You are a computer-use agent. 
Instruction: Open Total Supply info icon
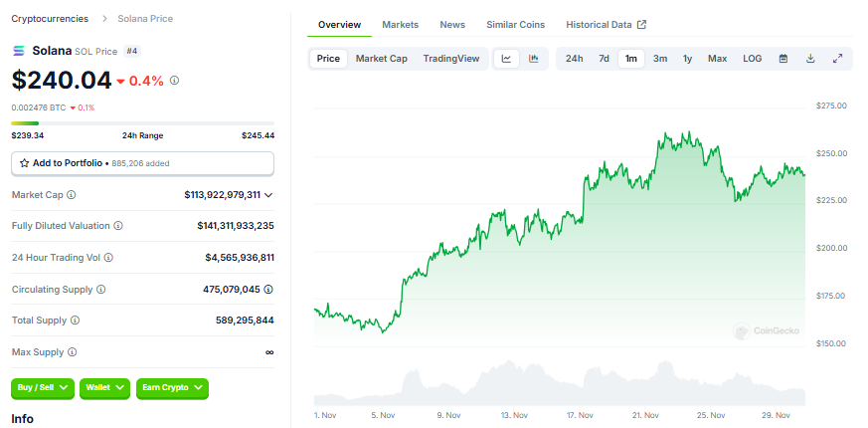pyautogui.click(x=75, y=321)
